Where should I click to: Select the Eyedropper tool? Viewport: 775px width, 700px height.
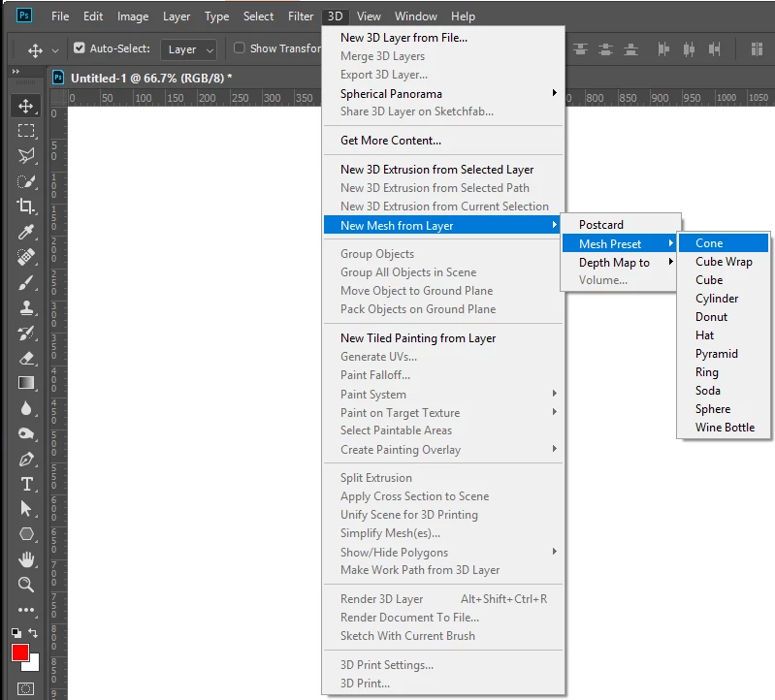pyautogui.click(x=25, y=231)
